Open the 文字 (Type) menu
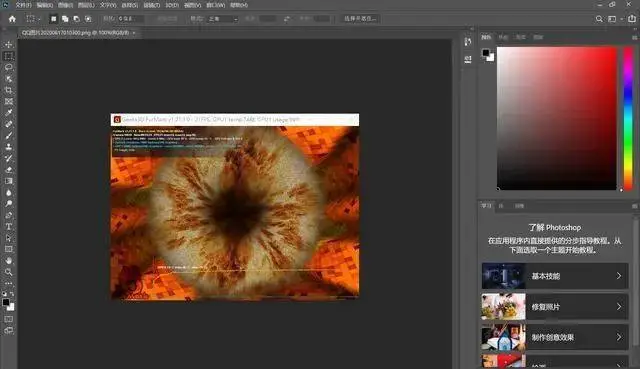Image resolution: width=640 pixels, height=369 pixels. click(x=108, y=5)
